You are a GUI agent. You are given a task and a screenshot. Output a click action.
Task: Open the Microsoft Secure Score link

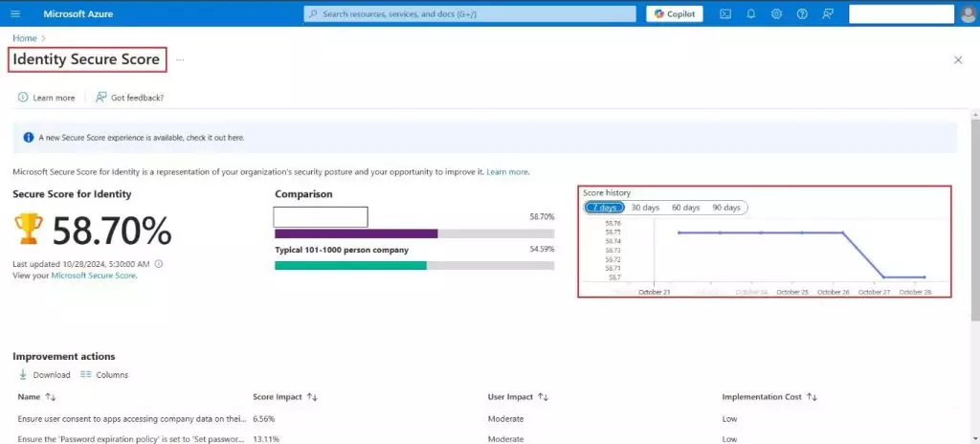pos(94,276)
